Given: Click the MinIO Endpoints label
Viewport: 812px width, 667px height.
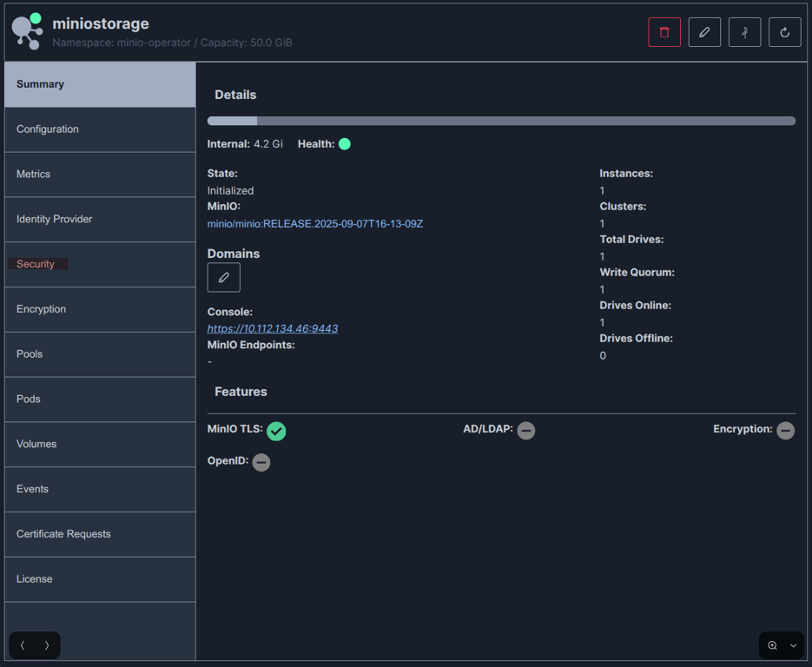Looking at the screenshot, I should (x=251, y=345).
